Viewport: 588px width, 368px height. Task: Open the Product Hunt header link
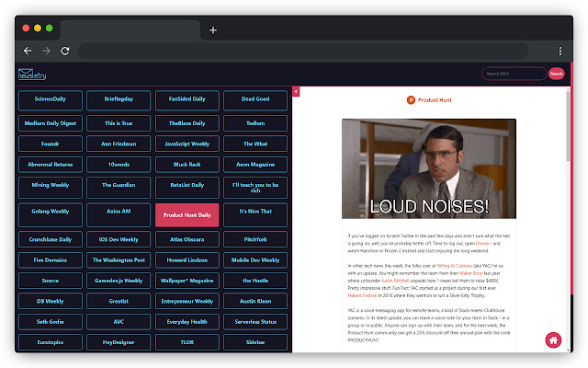point(435,100)
